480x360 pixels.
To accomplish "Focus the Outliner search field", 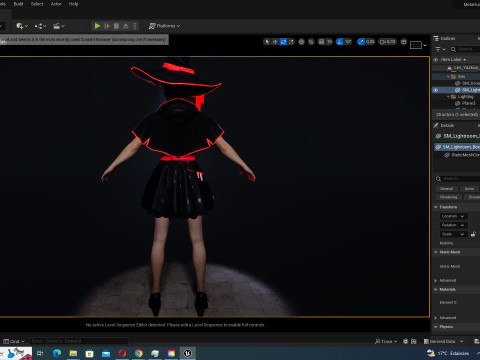I will click(x=466, y=49).
